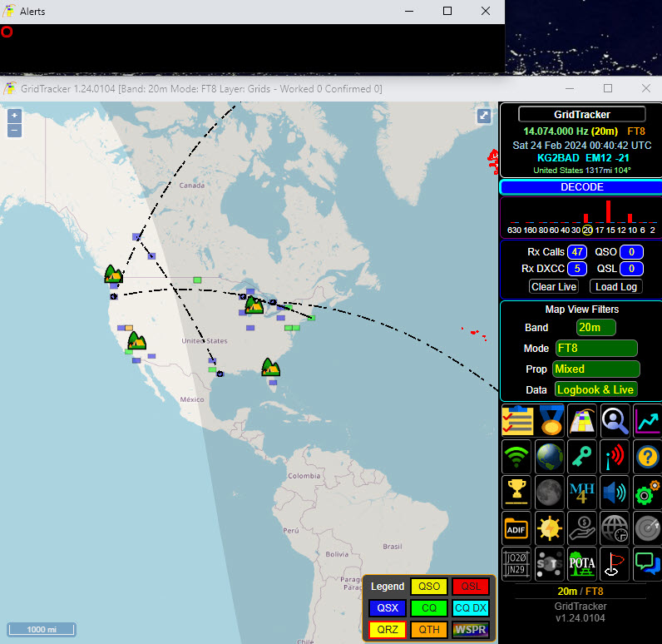Open the statistics line chart icon
The image size is (662, 644).
[x=647, y=421]
